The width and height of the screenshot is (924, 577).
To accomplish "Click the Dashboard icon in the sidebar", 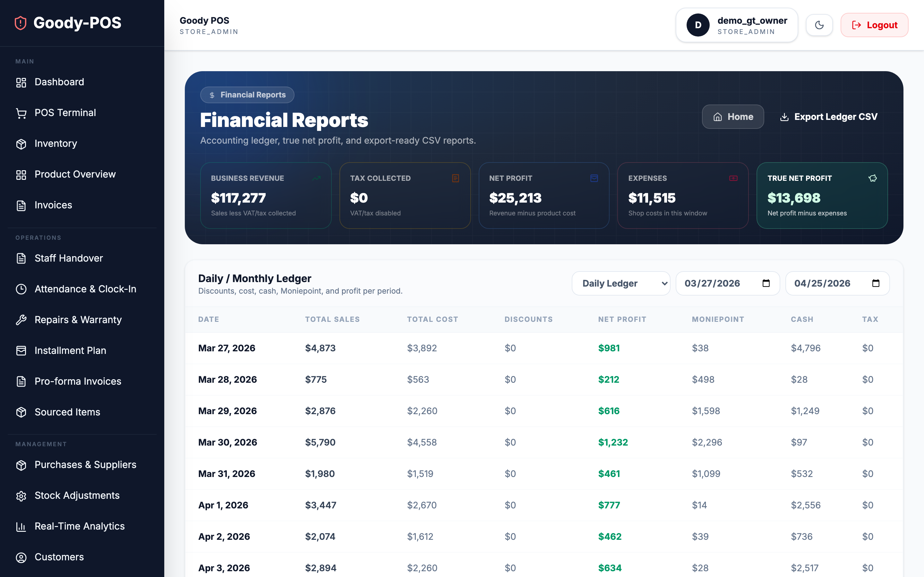I will pyautogui.click(x=21, y=82).
